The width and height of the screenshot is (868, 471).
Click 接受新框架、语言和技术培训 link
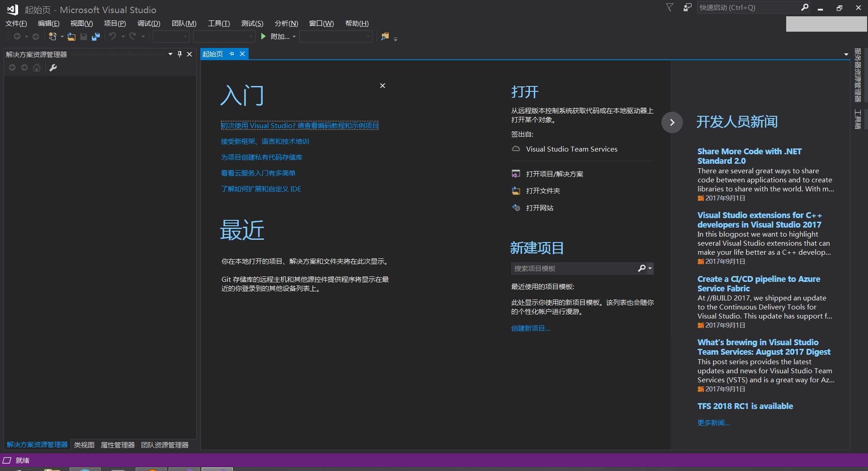point(265,142)
